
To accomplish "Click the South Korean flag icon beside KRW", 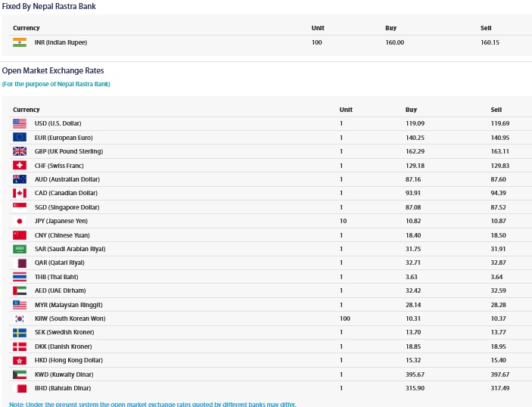I will click(20, 318).
